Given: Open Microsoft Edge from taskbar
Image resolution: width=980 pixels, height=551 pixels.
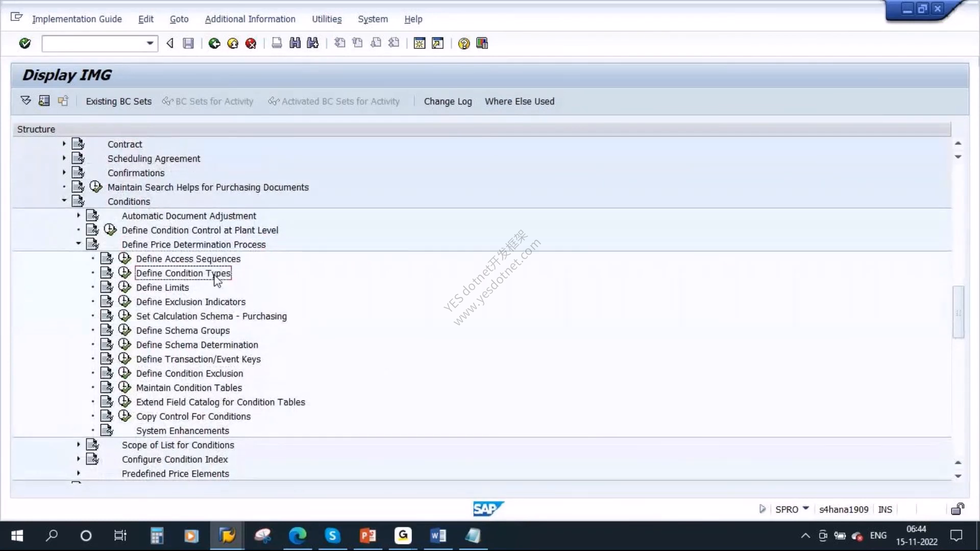Looking at the screenshot, I should click(x=298, y=536).
